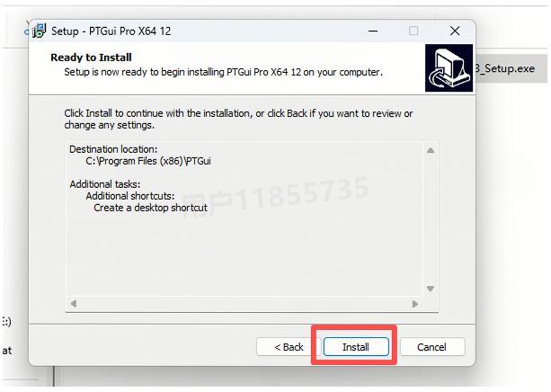Click the left arrow of horizontal scrollbar

74,303
